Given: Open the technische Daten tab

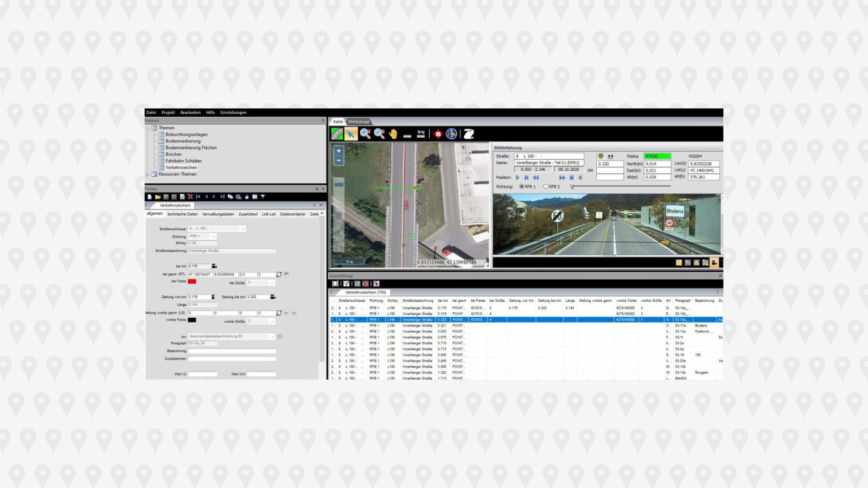Looking at the screenshot, I should click(182, 214).
